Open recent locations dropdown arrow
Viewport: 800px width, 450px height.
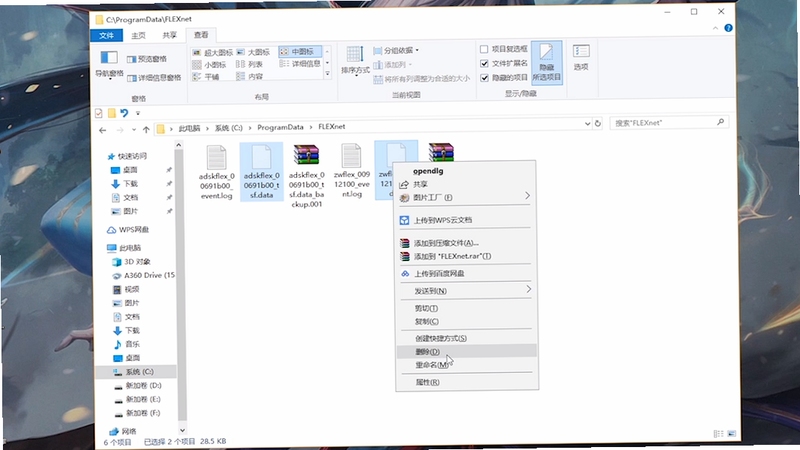pos(134,130)
